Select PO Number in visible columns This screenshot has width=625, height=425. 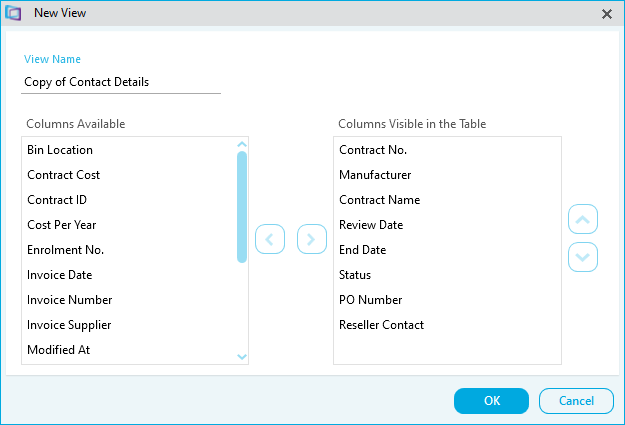pos(371,300)
